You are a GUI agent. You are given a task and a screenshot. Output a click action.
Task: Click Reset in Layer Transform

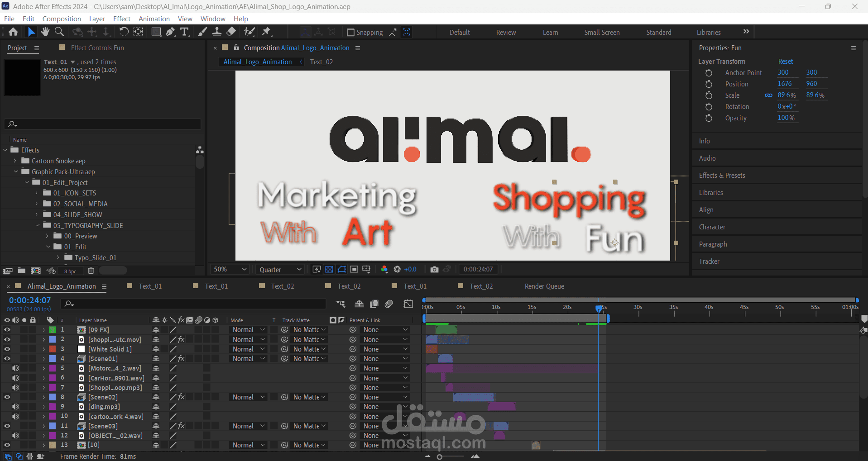[786, 62]
